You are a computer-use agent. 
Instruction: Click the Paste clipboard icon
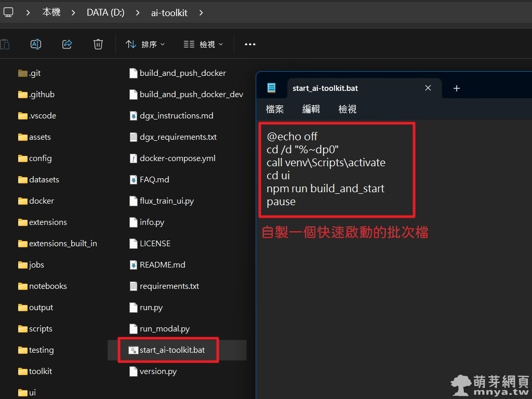pos(5,44)
